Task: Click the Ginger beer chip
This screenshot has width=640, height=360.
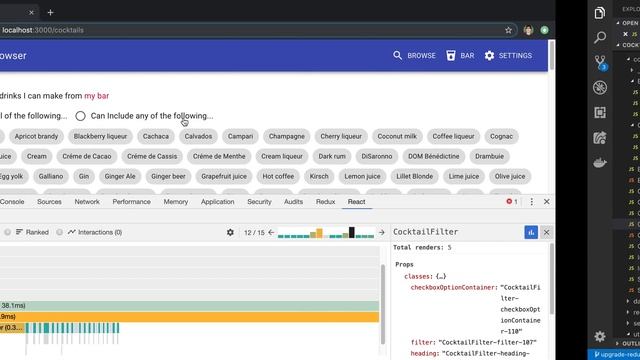Action: point(168,176)
